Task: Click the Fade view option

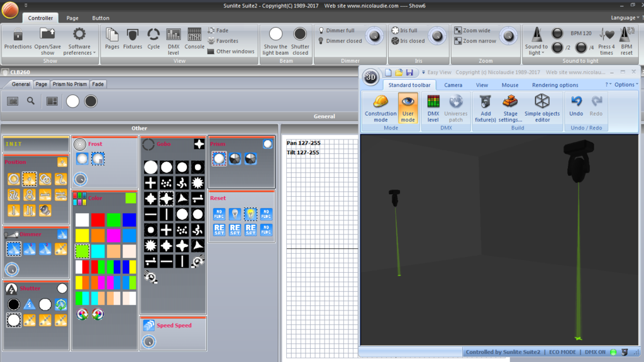Action: click(218, 30)
